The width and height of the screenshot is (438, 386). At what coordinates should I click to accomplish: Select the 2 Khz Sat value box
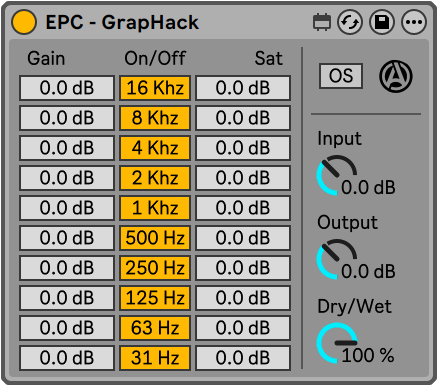pyautogui.click(x=243, y=178)
